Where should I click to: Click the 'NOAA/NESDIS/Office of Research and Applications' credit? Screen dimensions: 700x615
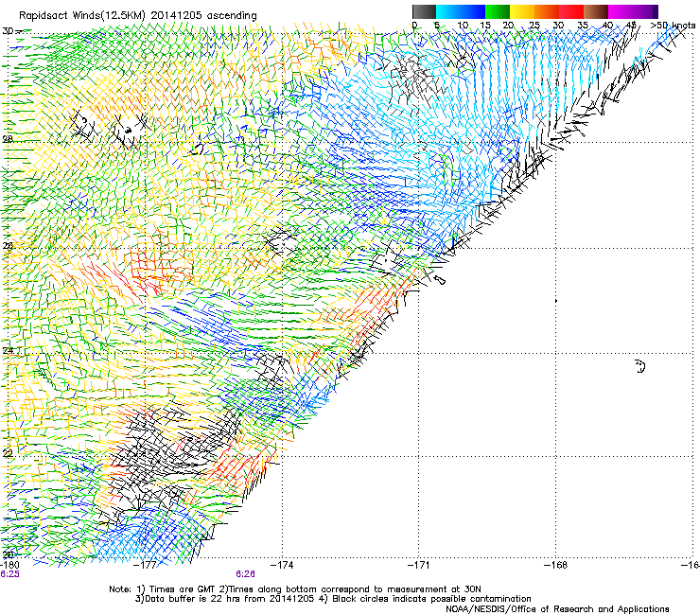pos(557,609)
